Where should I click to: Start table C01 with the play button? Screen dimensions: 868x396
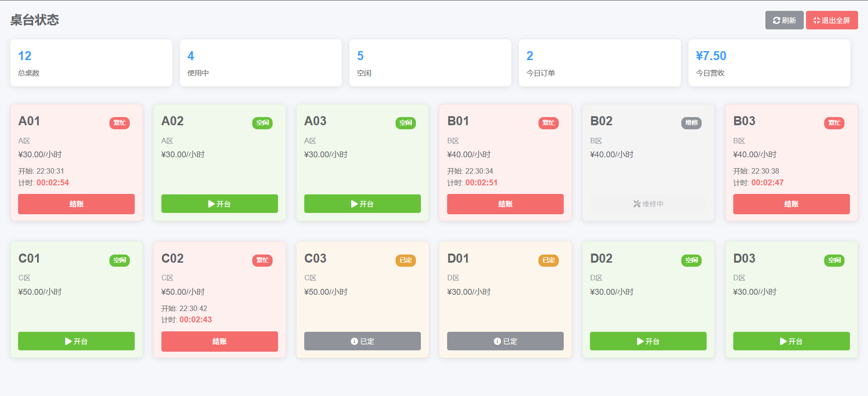[76, 341]
